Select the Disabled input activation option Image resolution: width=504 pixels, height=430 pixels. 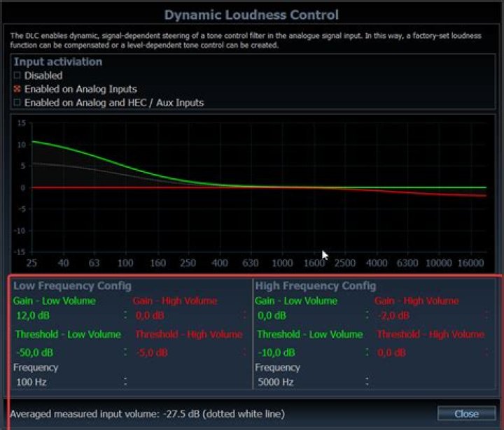17,76
